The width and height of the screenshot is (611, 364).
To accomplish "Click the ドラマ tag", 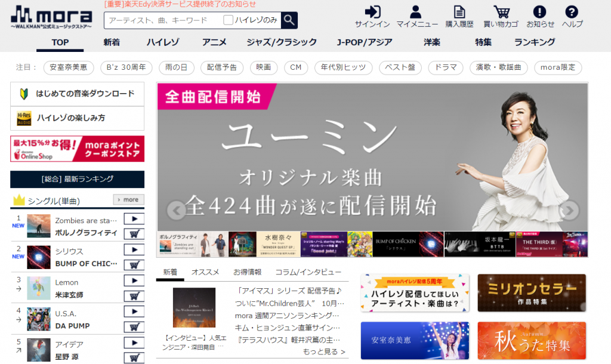I will pos(446,67).
